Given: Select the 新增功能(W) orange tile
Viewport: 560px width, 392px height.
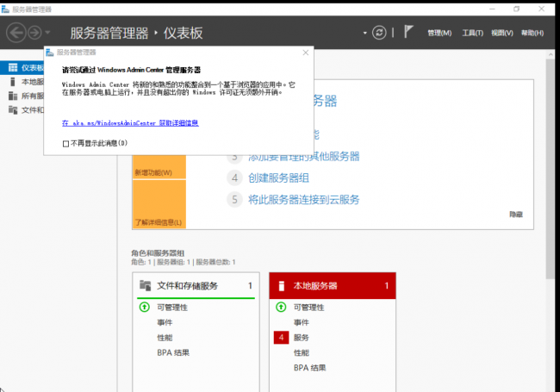Looking at the screenshot, I should [159, 167].
